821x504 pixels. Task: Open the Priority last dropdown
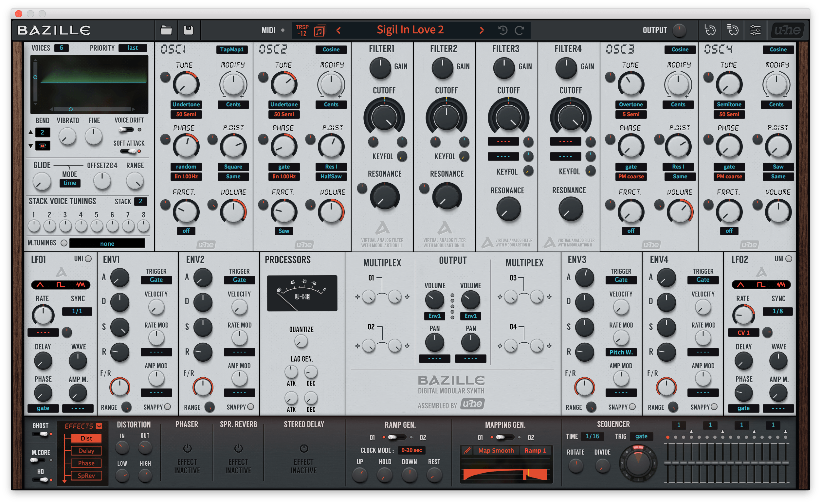click(x=133, y=48)
